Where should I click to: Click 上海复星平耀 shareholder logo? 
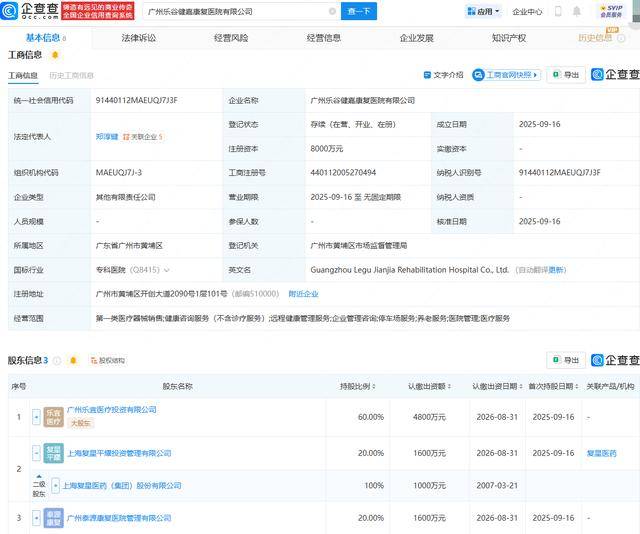pyautogui.click(x=53, y=453)
